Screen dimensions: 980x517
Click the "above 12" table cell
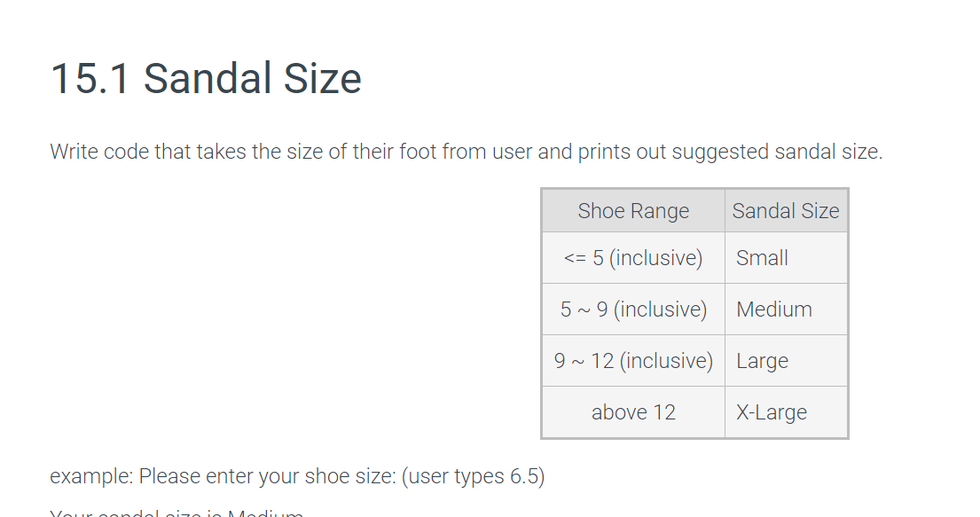(x=633, y=412)
